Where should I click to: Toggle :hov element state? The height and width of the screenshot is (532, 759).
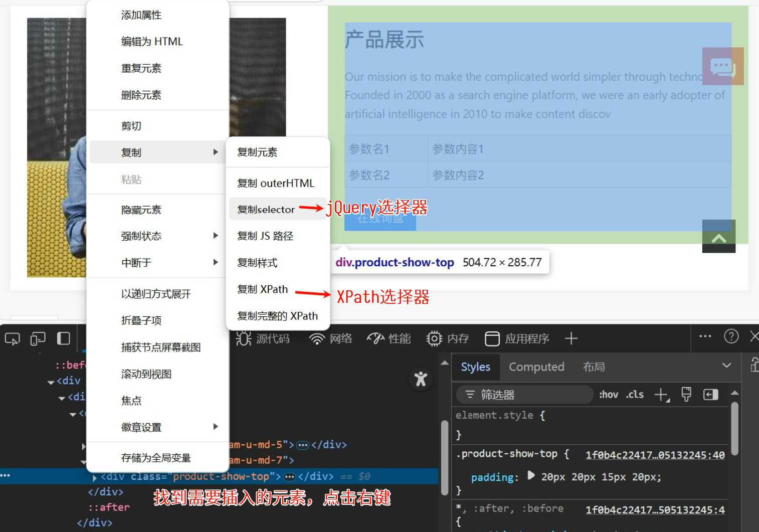(609, 395)
